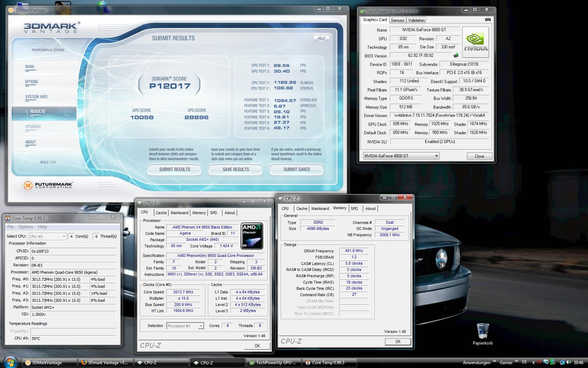Open the Papierkorb recycle bin

(x=483, y=334)
